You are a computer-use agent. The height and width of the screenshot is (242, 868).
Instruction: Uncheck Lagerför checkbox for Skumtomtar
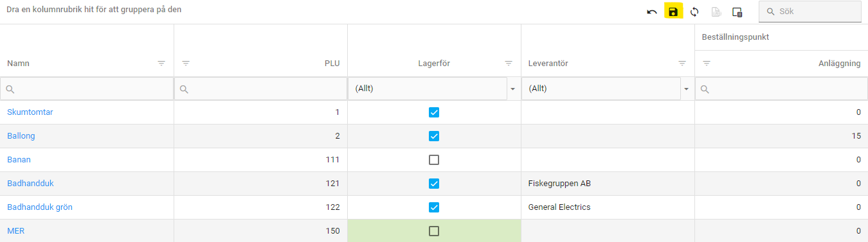pos(434,112)
